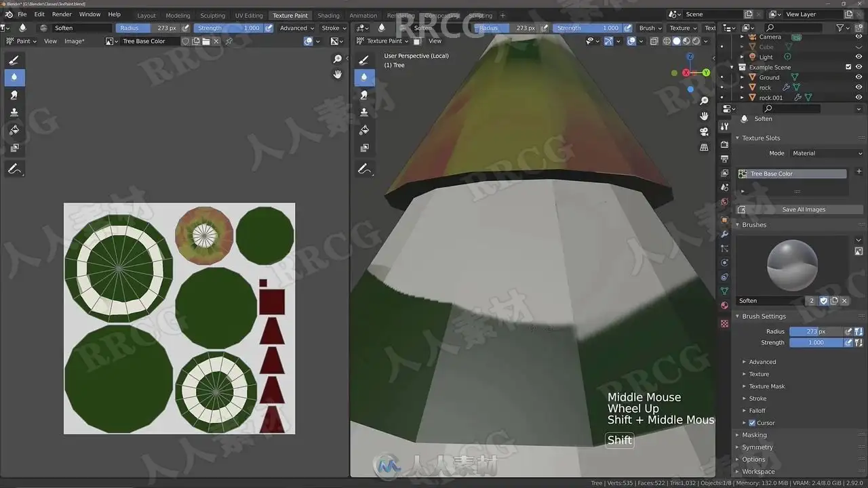Unlink Tree Base Color image

(216, 41)
